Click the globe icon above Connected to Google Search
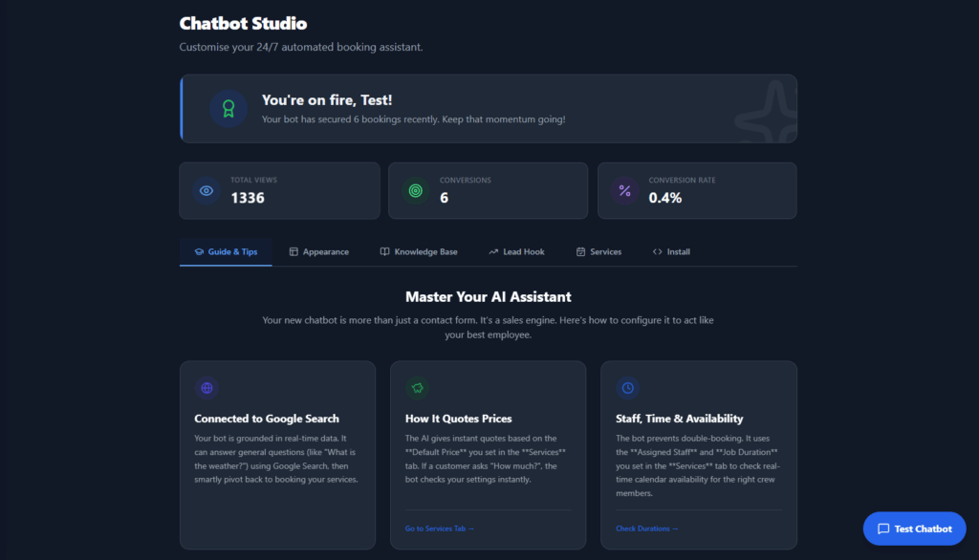 [x=207, y=388]
